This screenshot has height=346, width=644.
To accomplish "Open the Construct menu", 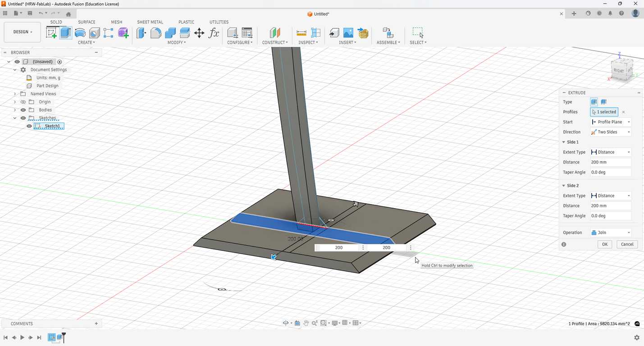I will click(275, 42).
